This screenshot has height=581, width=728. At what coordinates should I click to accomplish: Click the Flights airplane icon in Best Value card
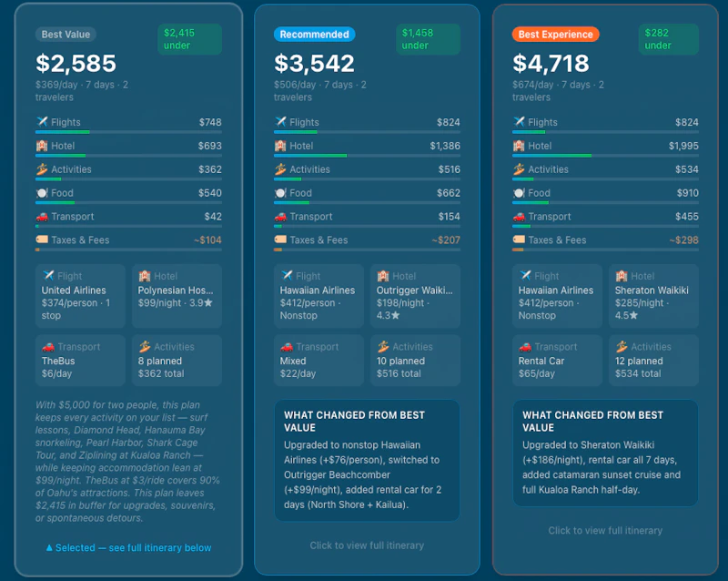pyautogui.click(x=42, y=122)
